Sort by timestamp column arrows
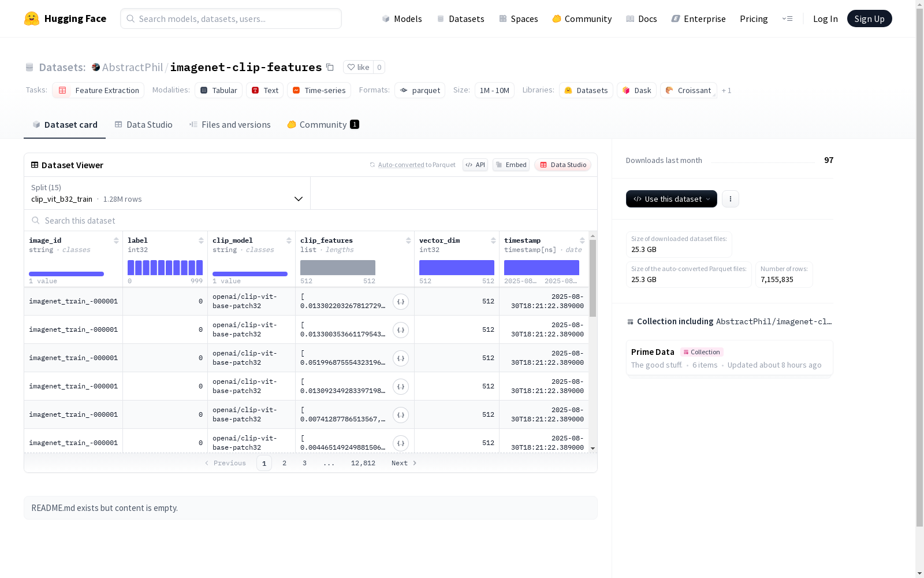 582,240
